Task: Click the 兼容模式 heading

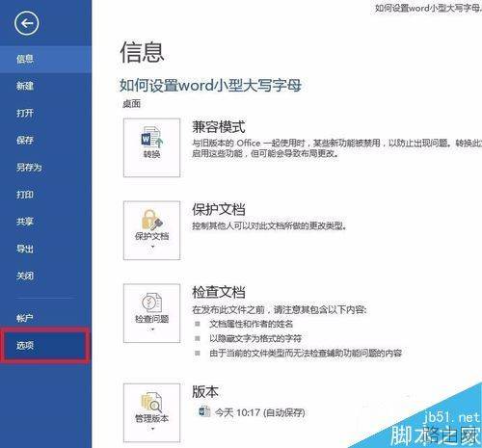Action: click(219, 127)
